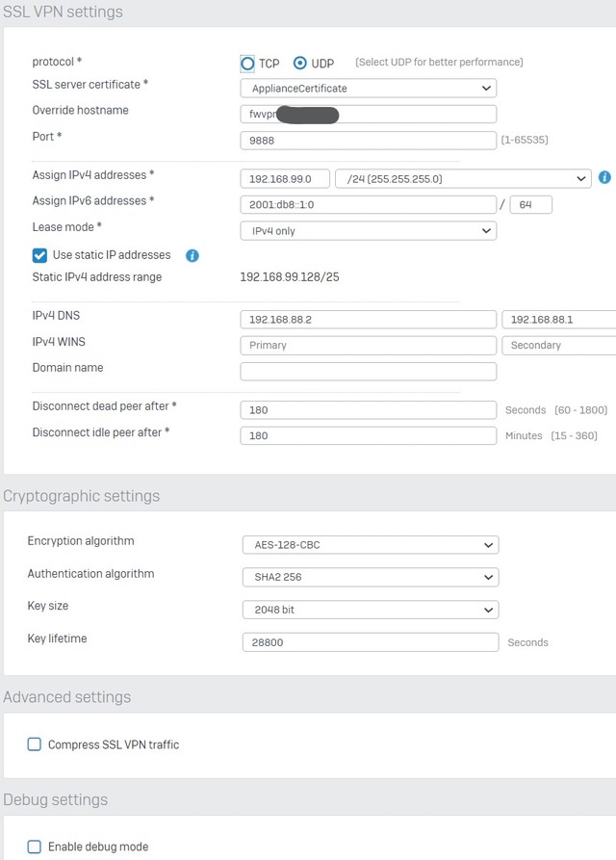
Task: Click the Cryptographic settings heading
Action: [x=81, y=496]
